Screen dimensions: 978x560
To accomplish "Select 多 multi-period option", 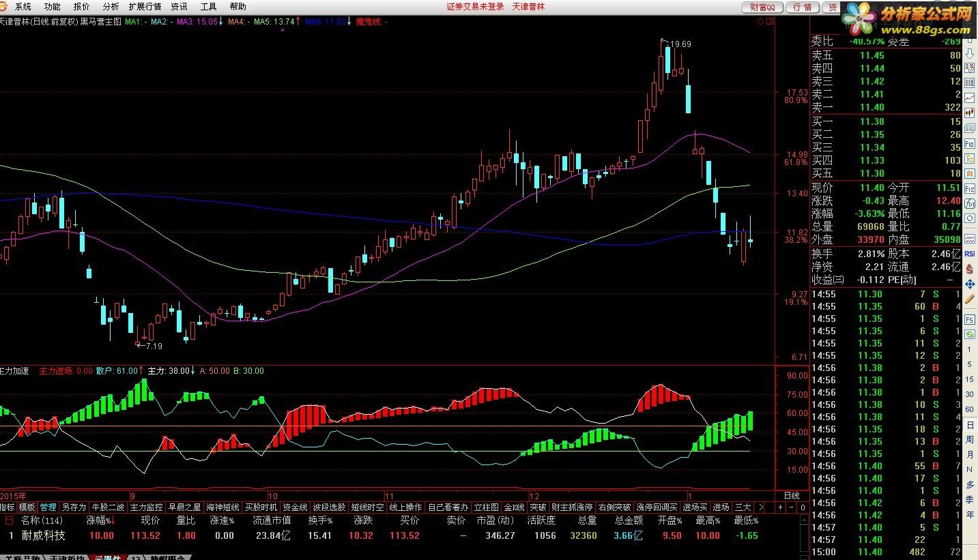I will [969, 485].
